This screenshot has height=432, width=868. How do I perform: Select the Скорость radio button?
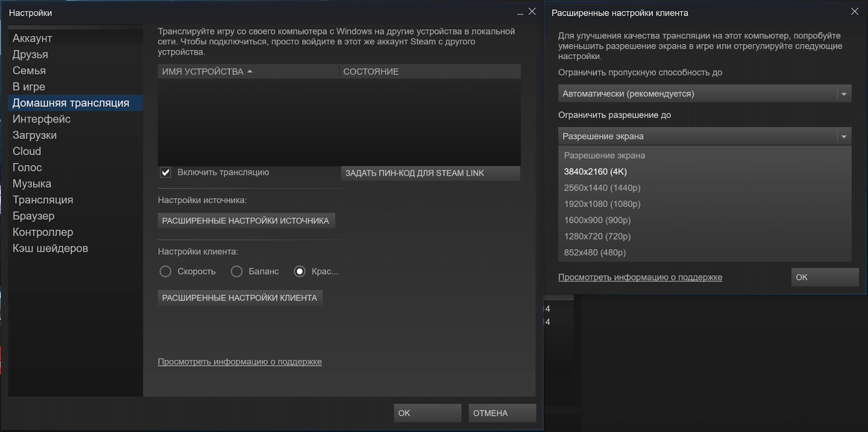click(x=165, y=271)
